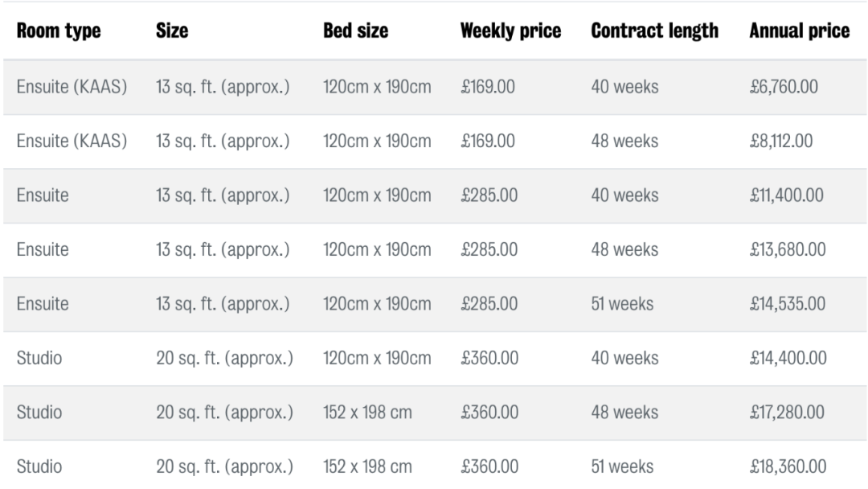Click the £8,112.00 annual price
868x489 pixels.
(780, 141)
